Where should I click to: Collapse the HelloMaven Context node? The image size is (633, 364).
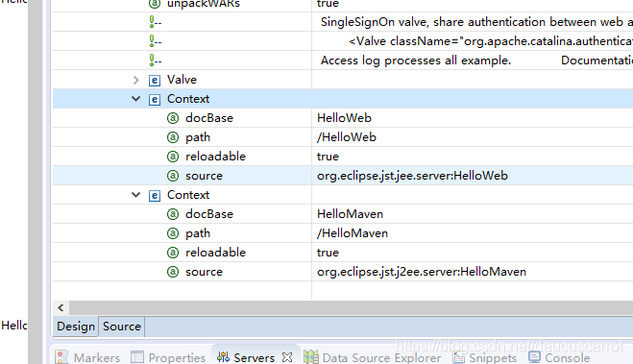[x=136, y=195]
